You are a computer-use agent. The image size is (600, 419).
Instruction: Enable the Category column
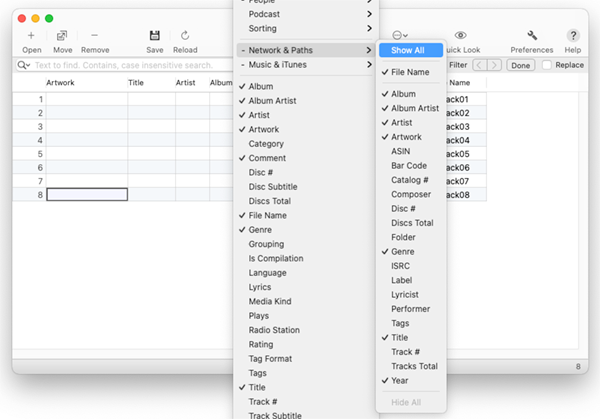point(306,144)
